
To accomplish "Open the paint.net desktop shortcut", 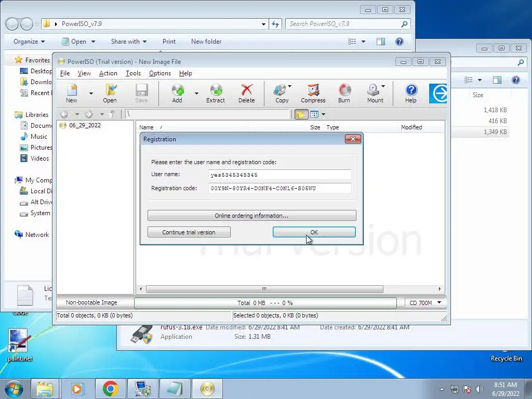I will coord(20,345).
